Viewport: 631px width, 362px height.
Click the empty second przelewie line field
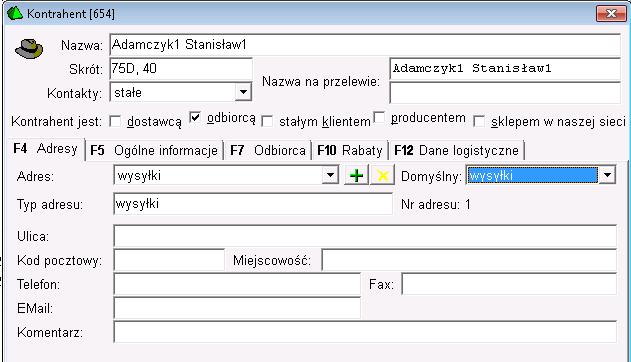point(505,93)
